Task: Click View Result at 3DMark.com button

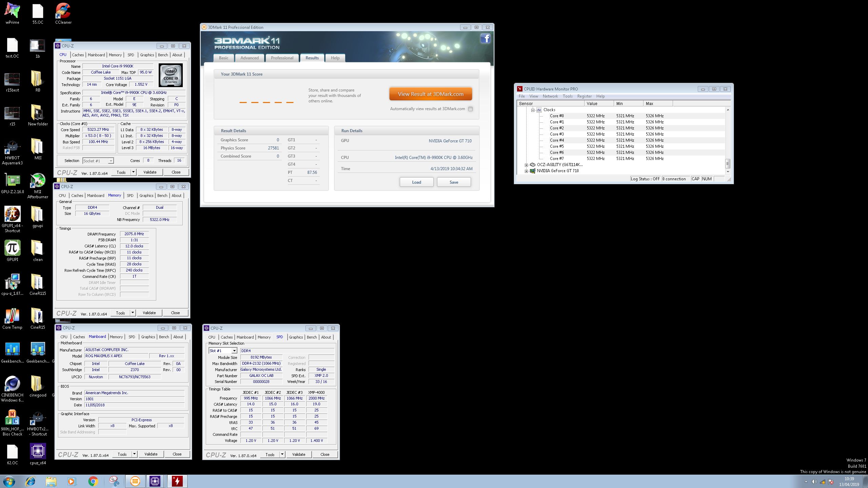Action: coord(431,94)
